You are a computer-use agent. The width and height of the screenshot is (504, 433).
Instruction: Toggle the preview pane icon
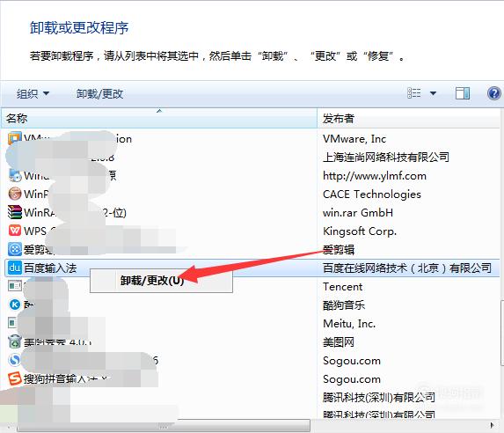pos(463,93)
